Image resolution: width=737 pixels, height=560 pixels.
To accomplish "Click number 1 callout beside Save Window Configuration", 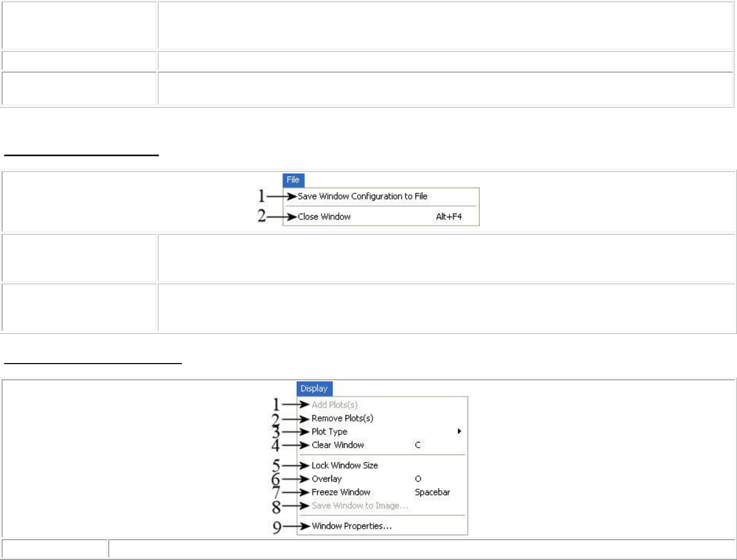I will pos(262,196).
